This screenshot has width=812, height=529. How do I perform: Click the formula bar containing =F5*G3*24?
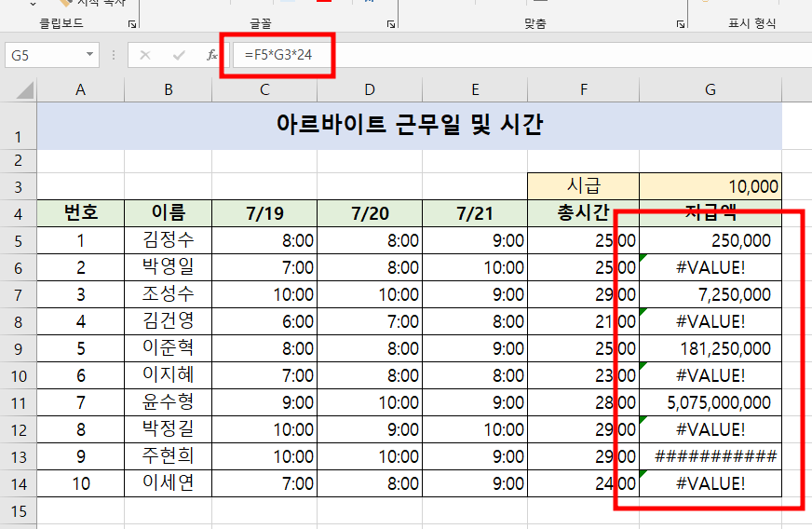pos(522,55)
